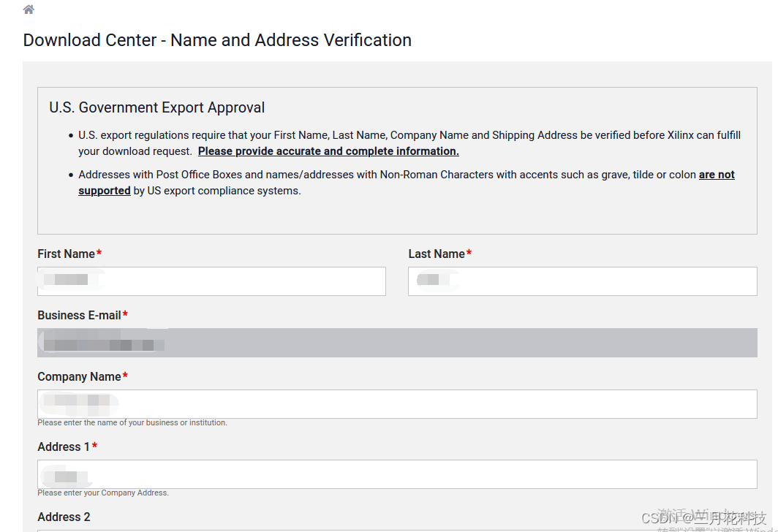Click the Last Name label
Image resolution: width=778 pixels, height=532 pixels.
click(x=436, y=254)
